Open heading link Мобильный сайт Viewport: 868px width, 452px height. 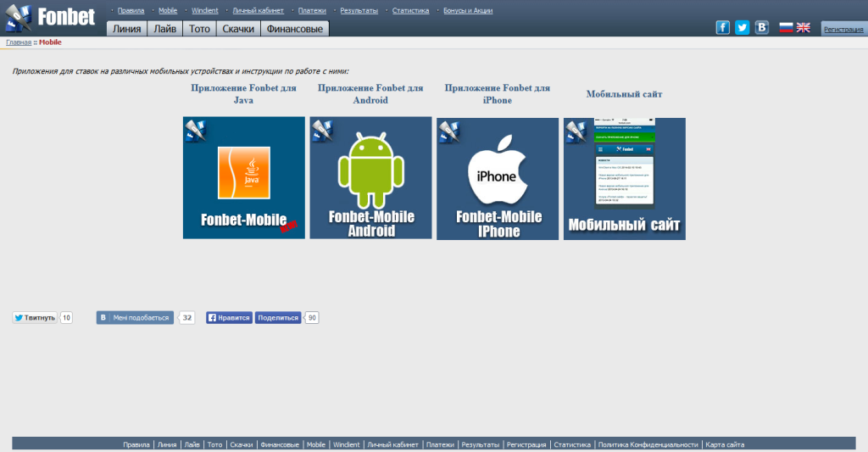[x=625, y=94]
